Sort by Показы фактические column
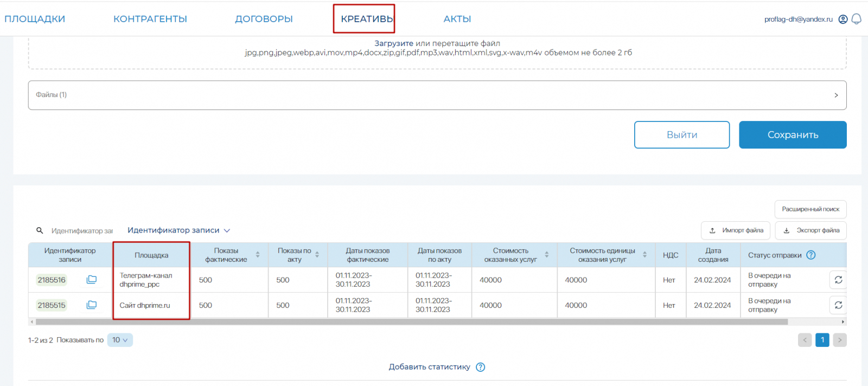The image size is (868, 386). tap(258, 255)
